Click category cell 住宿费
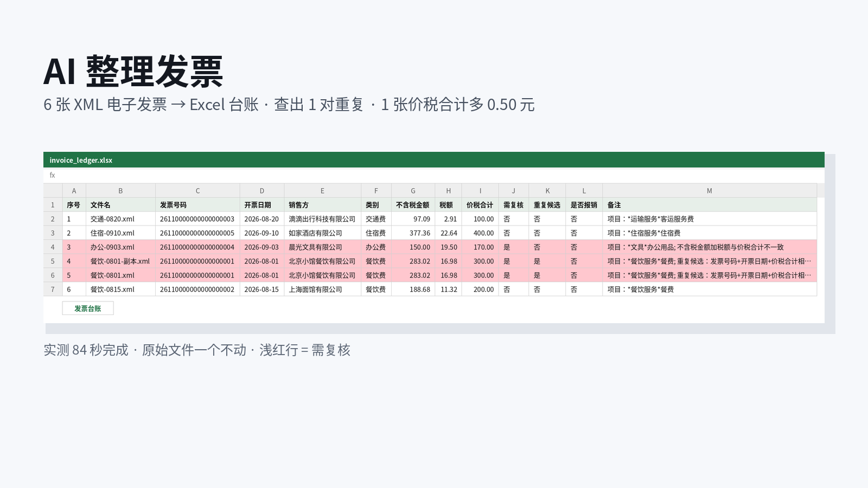 (x=376, y=233)
